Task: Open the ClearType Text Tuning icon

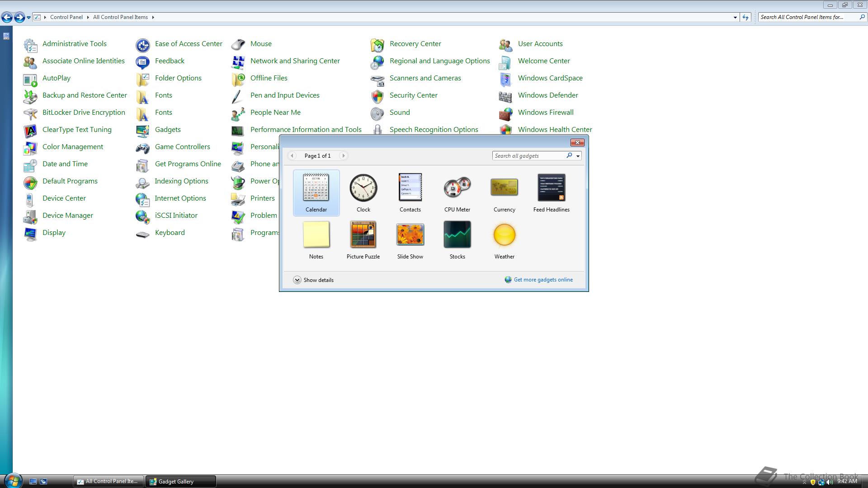Action: [x=30, y=130]
